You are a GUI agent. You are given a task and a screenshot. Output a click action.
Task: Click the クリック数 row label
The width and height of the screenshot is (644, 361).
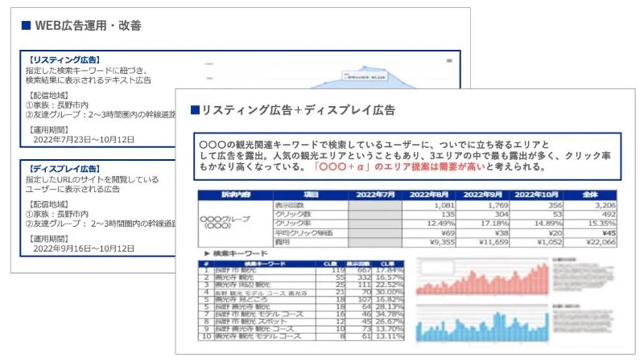293,214
